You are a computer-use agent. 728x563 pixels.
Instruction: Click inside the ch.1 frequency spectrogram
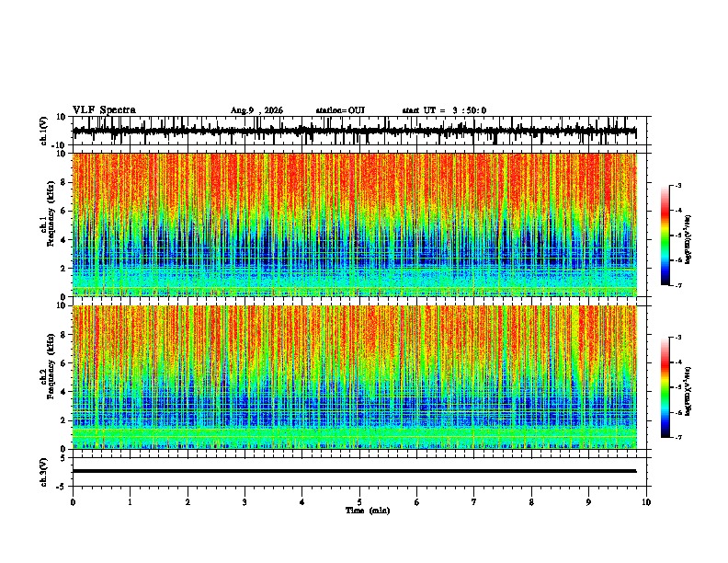click(x=355, y=224)
